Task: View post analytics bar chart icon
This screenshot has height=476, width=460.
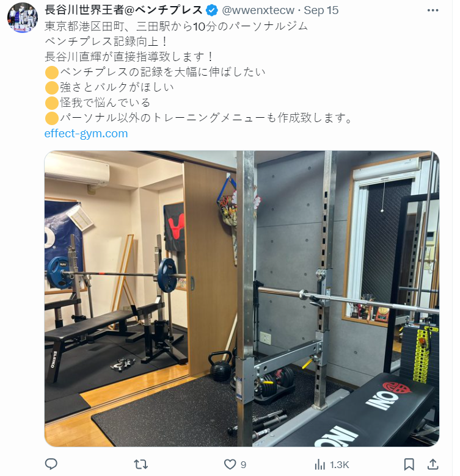Action: coord(319,464)
